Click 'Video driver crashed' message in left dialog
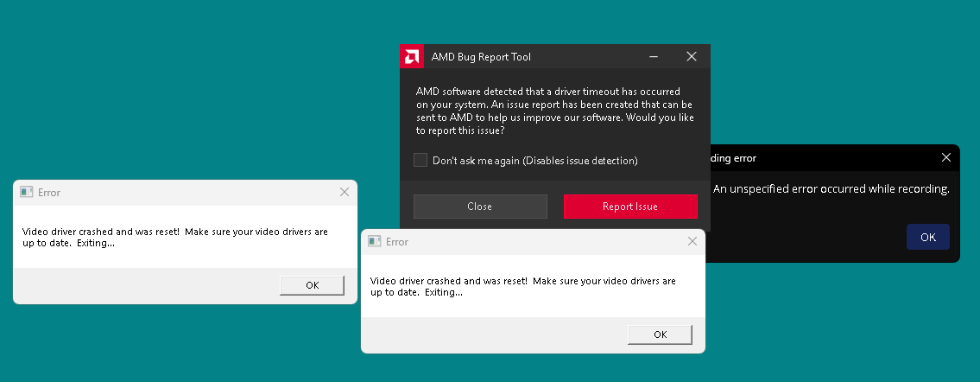The height and width of the screenshot is (382, 980). [175, 237]
